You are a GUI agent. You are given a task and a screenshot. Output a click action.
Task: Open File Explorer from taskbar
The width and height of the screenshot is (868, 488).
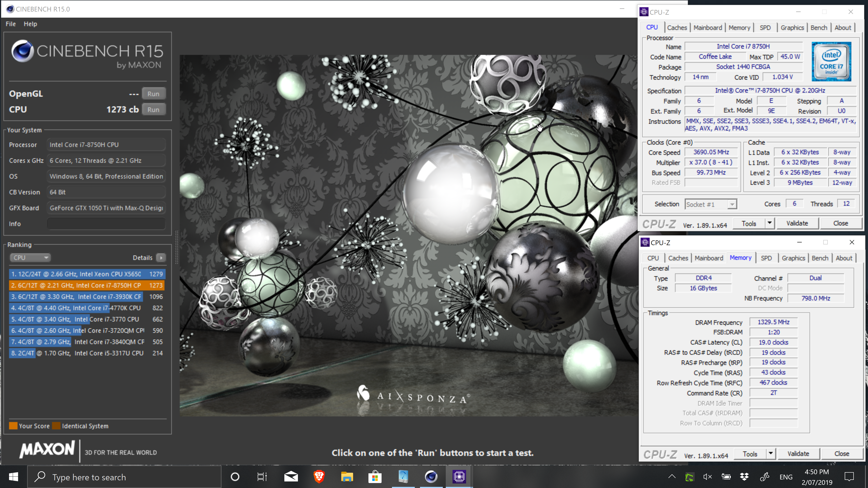click(x=347, y=476)
